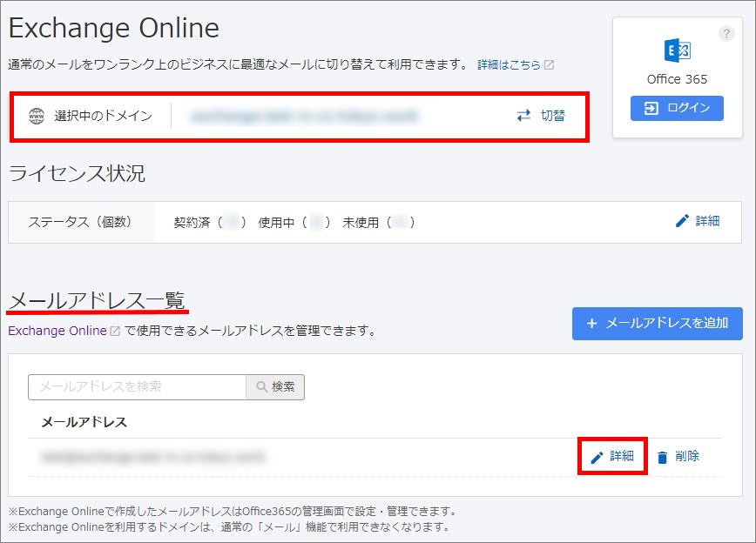Focus the メールアドレスを検索 search field
Image resolution: width=756 pixels, height=543 pixels.
[138, 387]
